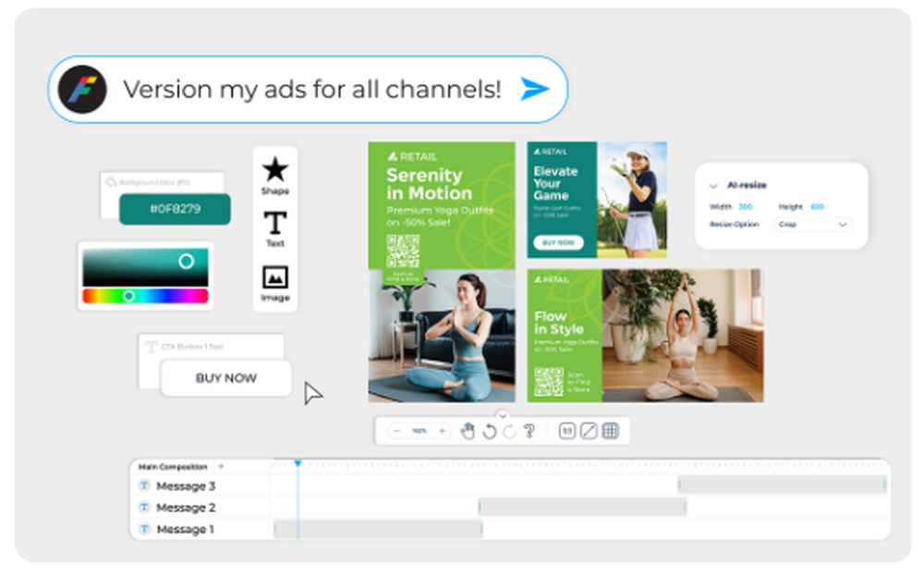924x577 pixels.
Task: Send the 'Version my ads' prompt arrow
Action: [x=535, y=89]
